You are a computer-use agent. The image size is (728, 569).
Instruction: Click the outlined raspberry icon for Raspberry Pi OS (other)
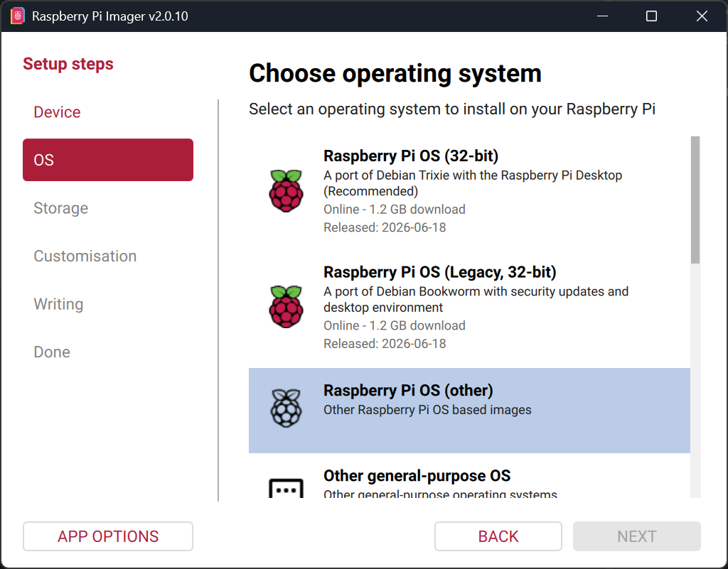[x=286, y=408]
